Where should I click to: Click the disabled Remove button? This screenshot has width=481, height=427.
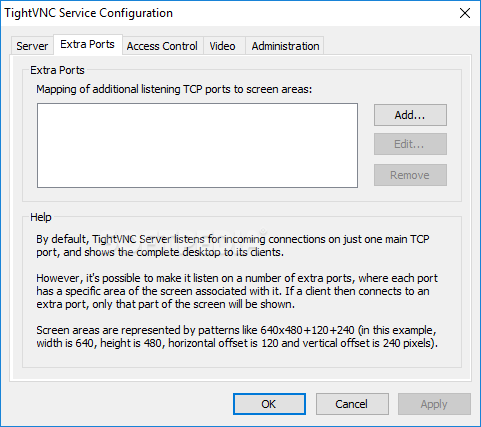(410, 175)
